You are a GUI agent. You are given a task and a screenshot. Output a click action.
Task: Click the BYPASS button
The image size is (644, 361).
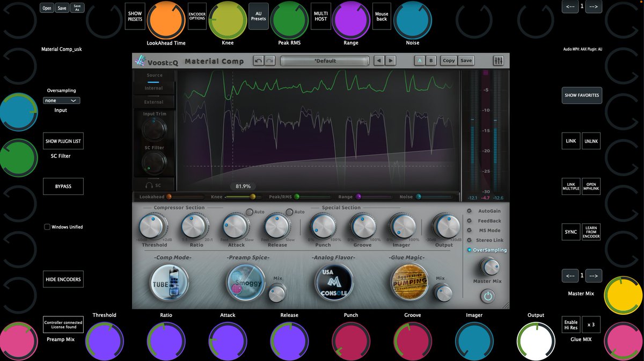[x=63, y=186]
